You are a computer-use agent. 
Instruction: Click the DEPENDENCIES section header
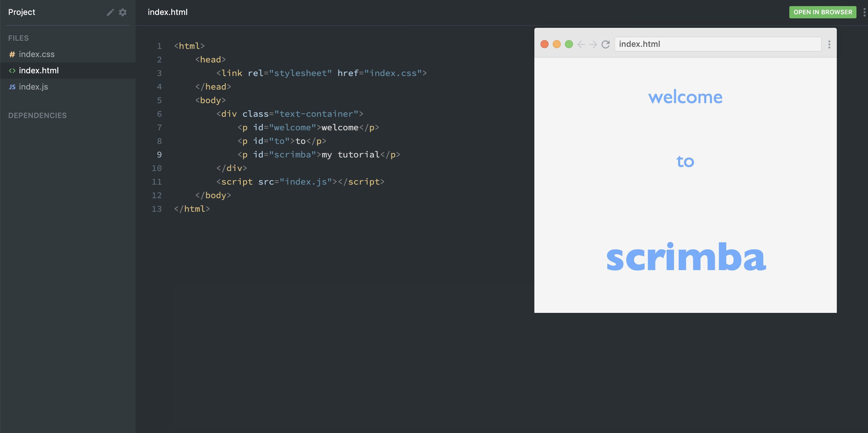(37, 115)
